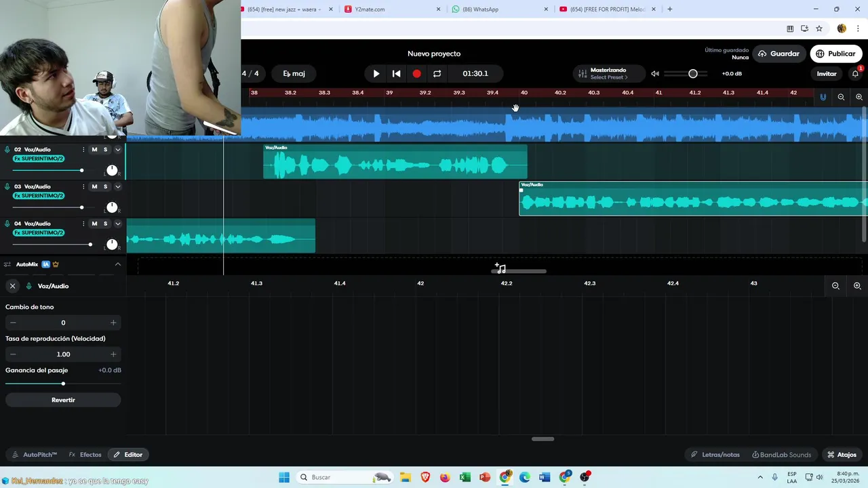Click the pan knob on track 03
This screenshot has height=488, width=868.
[112, 207]
